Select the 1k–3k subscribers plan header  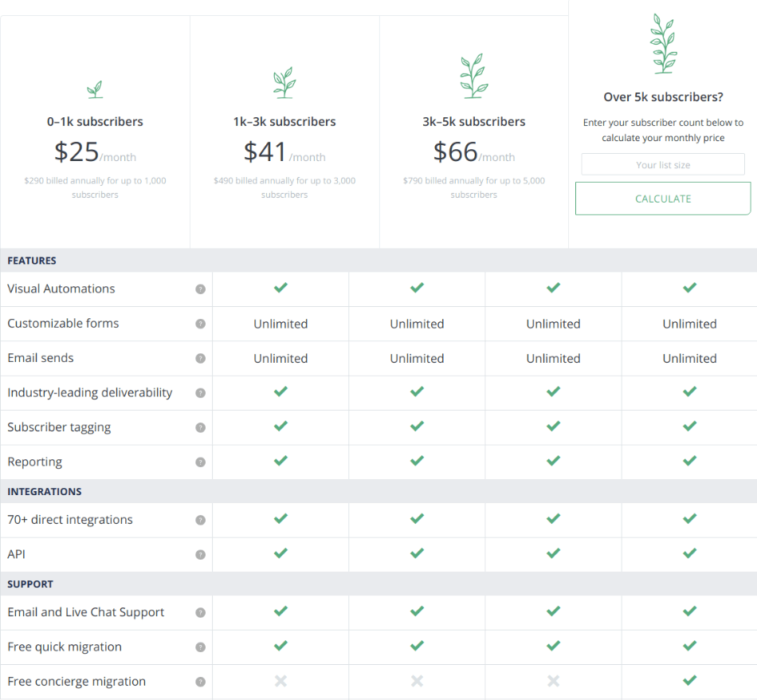point(284,121)
